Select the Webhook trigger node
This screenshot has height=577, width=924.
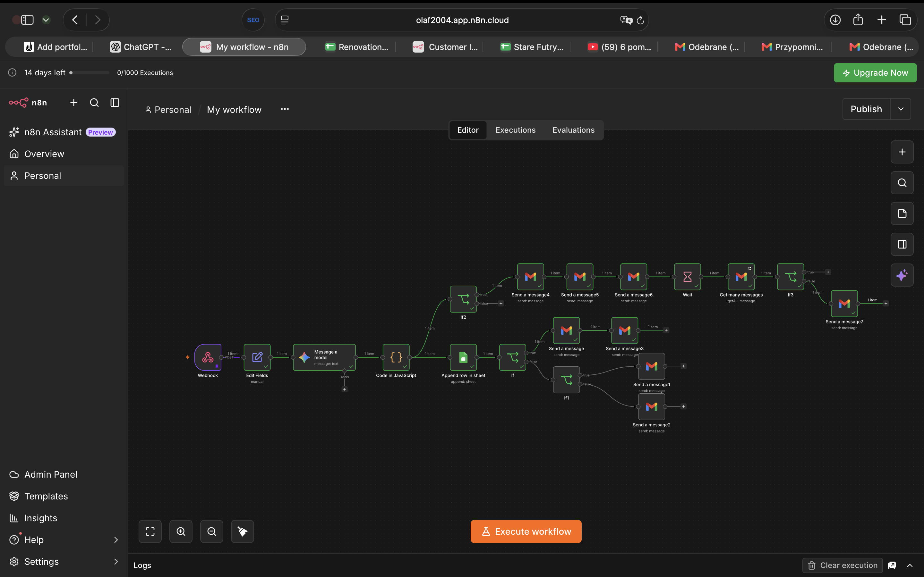pos(208,357)
